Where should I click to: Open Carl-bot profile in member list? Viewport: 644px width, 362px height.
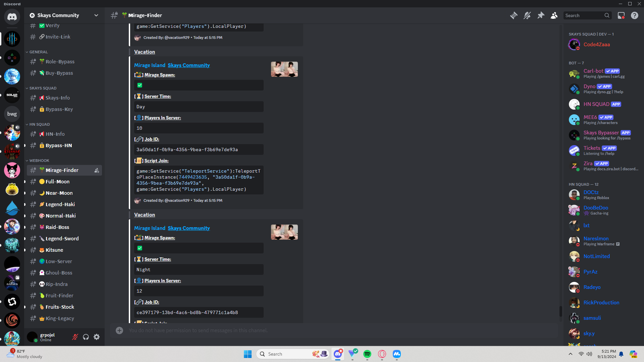point(602,73)
